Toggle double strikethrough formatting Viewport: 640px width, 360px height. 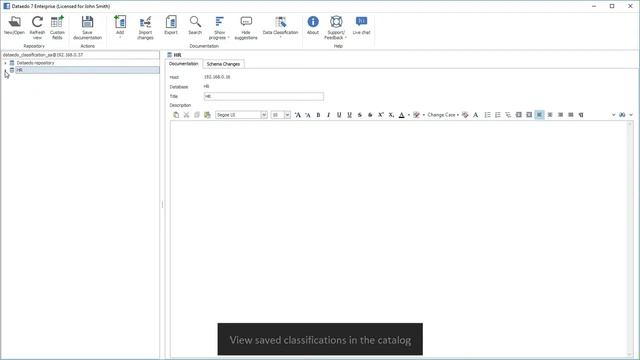(x=370, y=115)
